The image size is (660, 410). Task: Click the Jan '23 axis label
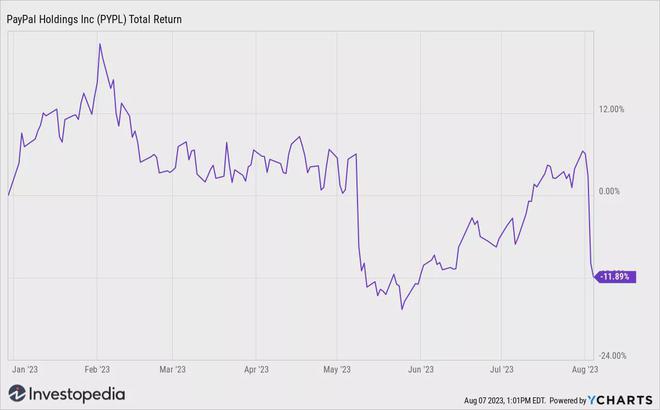coord(25,368)
